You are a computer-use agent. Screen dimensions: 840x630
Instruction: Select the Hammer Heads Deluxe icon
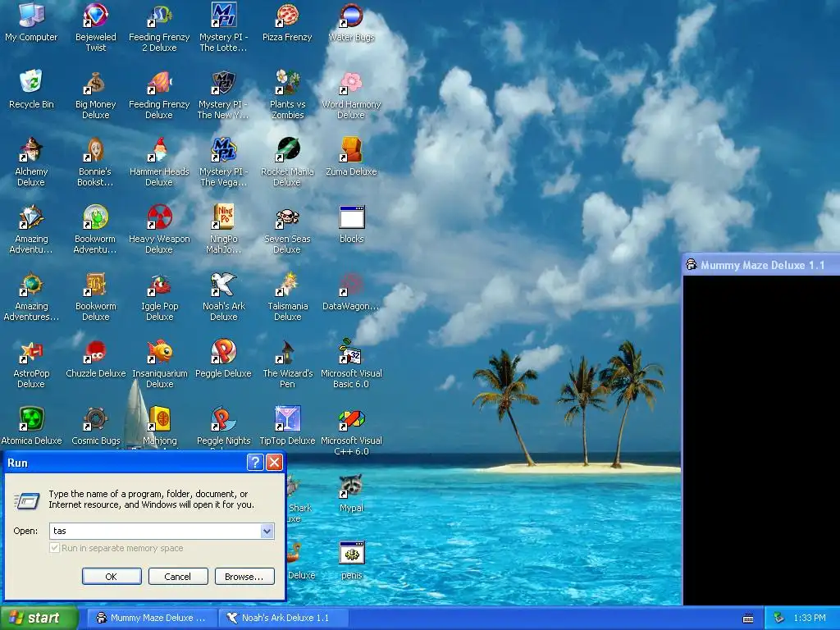click(159, 162)
